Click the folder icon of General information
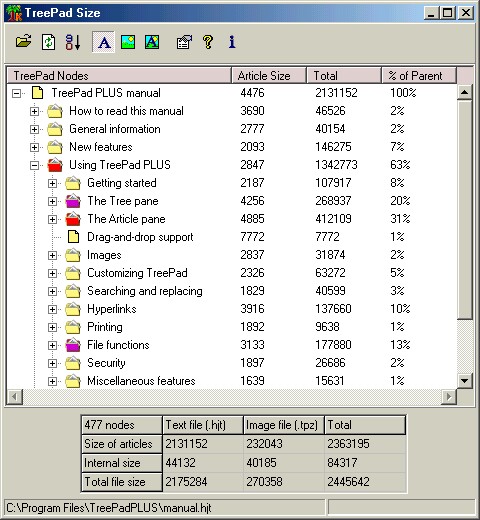The width and height of the screenshot is (480, 520). tap(55, 129)
